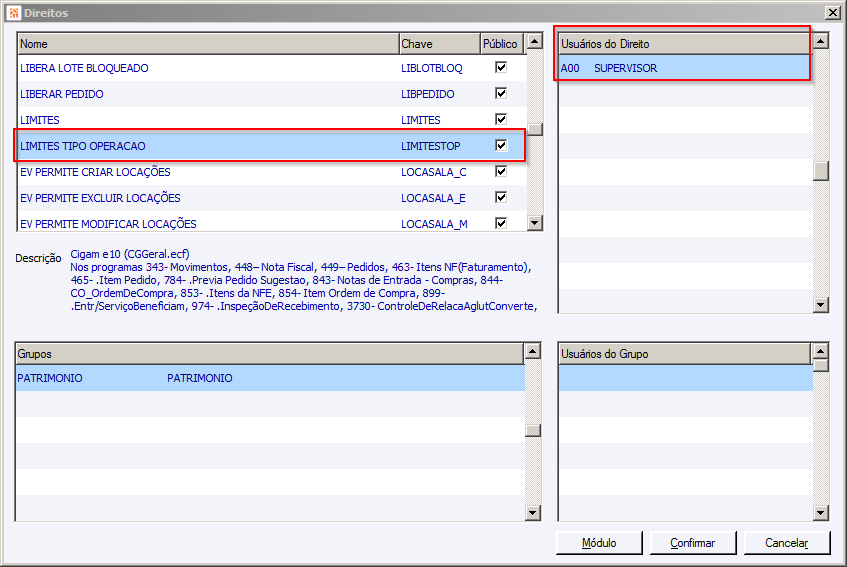This screenshot has height=567, width=847.
Task: Click the Confirmar button
Action: pyautogui.click(x=693, y=543)
